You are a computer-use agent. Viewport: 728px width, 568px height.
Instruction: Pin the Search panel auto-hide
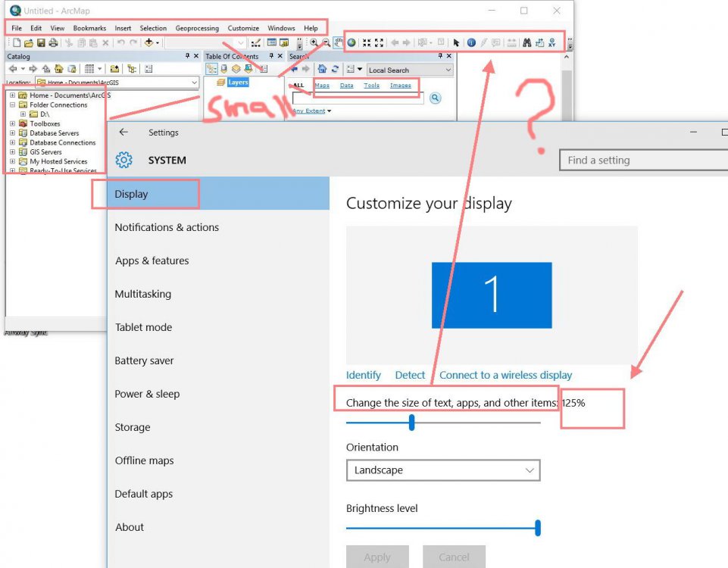tap(440, 56)
